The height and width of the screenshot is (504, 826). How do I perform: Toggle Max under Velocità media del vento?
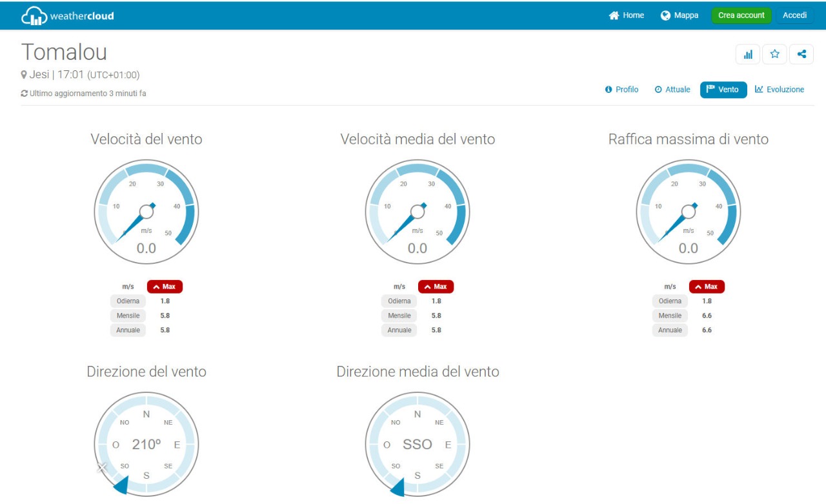(436, 287)
